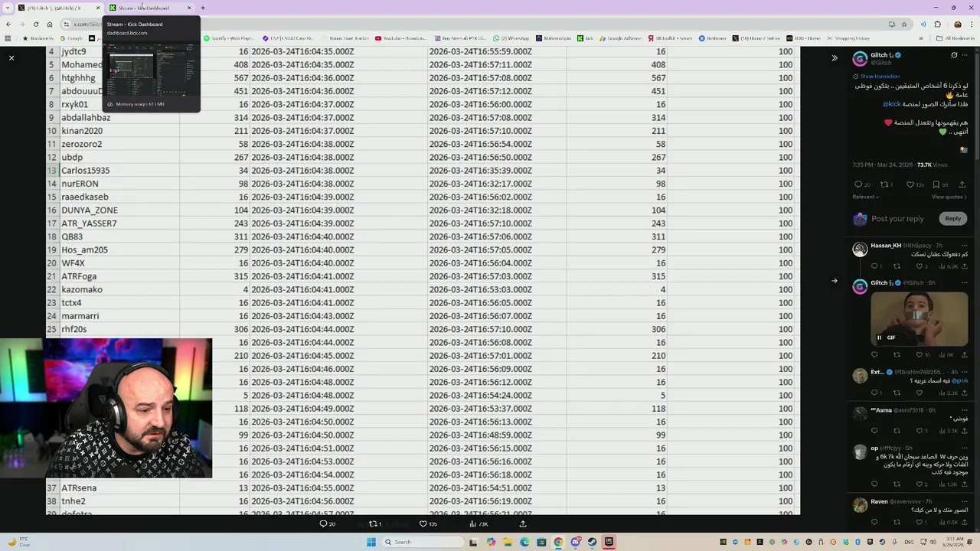Screen dimensions: 980x551
Task: Open the tab search dropdown
Action: (8, 8)
